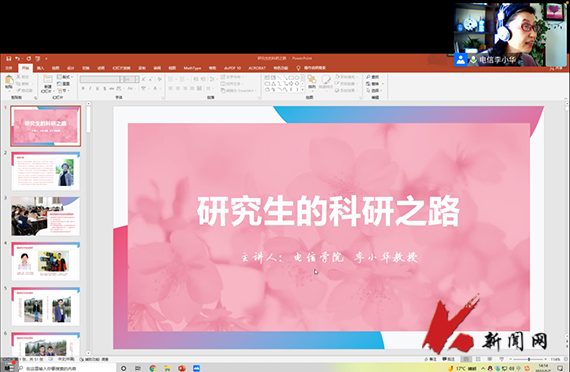
Task: Click the Find magnifier icon in Editing group
Action: click(x=368, y=77)
